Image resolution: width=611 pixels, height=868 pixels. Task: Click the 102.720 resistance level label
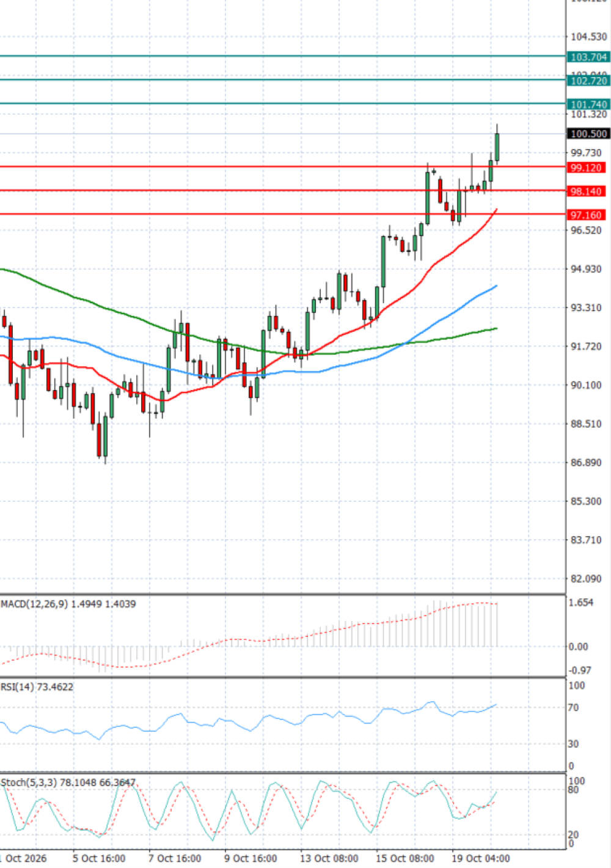pyautogui.click(x=588, y=81)
